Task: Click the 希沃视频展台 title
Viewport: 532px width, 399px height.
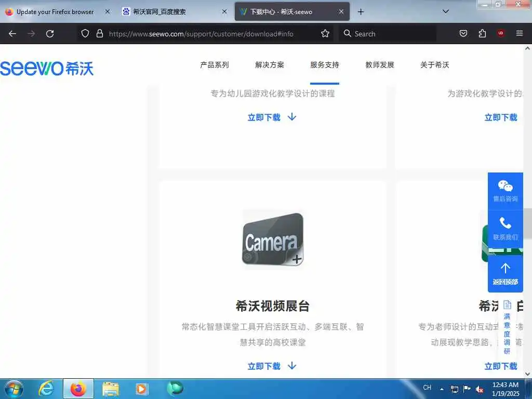Action: (272, 306)
